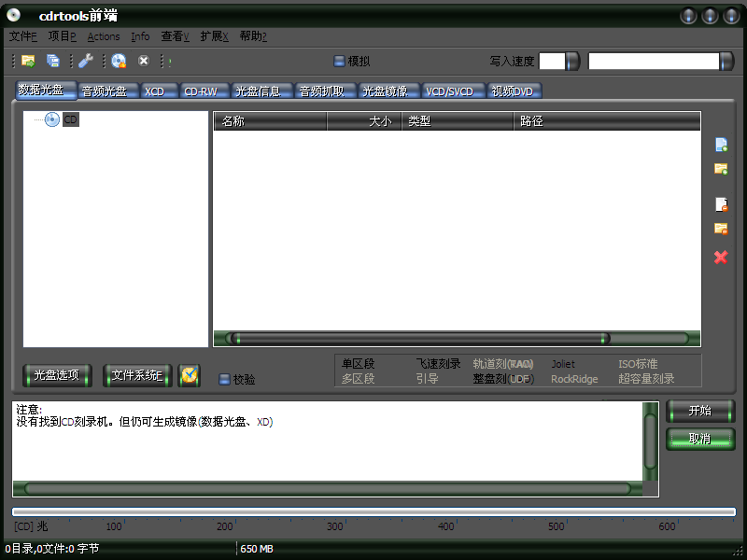Click the 没有找到CD刻录机 log message
The width and height of the screenshot is (747, 560).
(x=145, y=422)
